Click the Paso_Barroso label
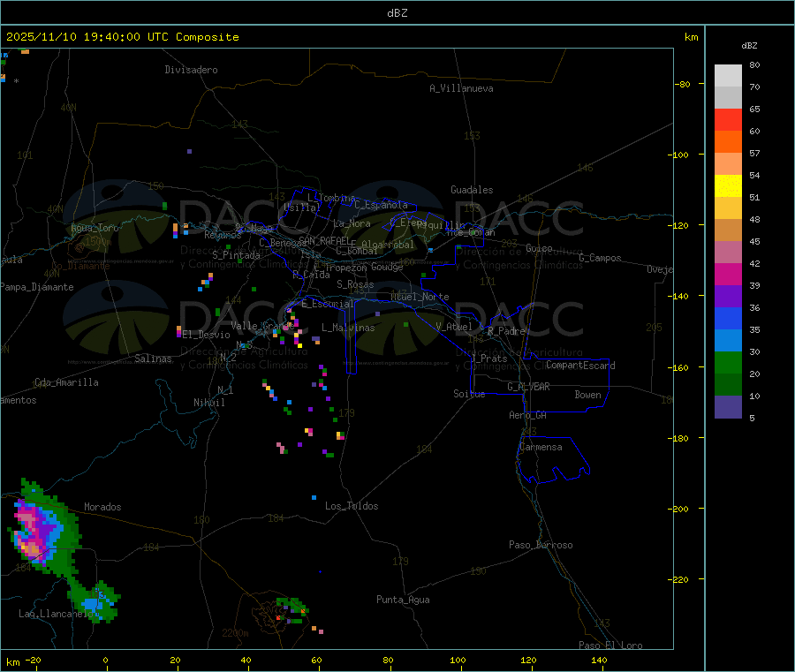This screenshot has width=795, height=672. click(541, 545)
